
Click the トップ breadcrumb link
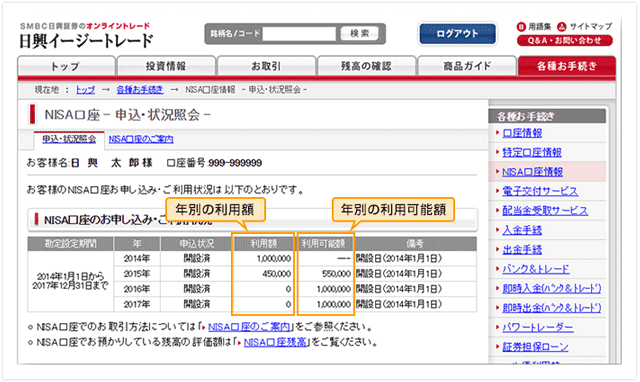coord(85,90)
